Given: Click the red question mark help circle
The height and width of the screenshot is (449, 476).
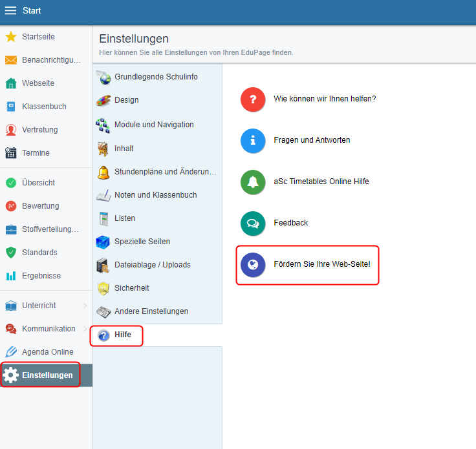Looking at the screenshot, I should click(x=253, y=99).
